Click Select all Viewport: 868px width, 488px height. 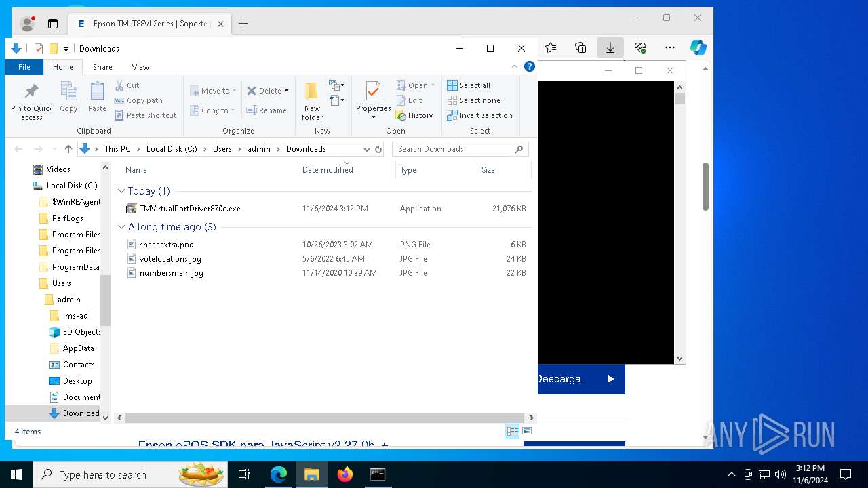pos(469,85)
